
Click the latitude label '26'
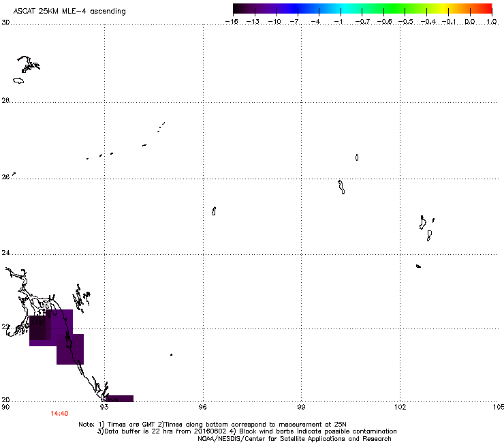pos(5,177)
